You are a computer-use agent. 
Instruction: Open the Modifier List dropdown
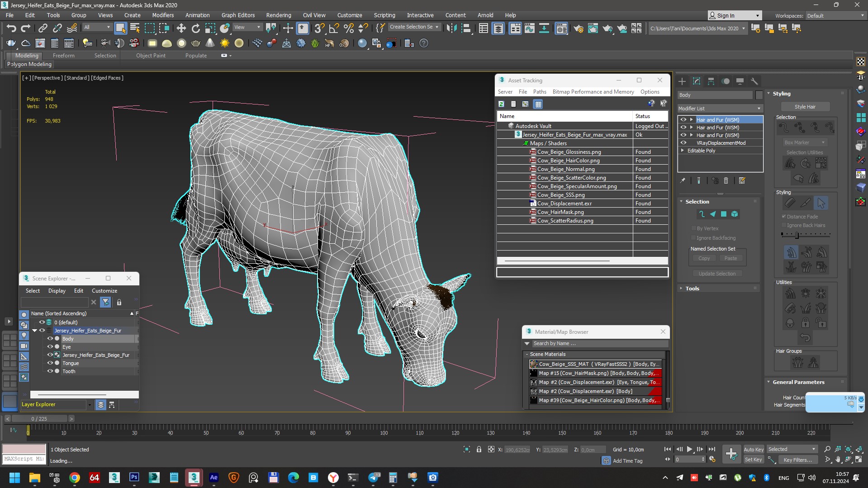point(720,109)
